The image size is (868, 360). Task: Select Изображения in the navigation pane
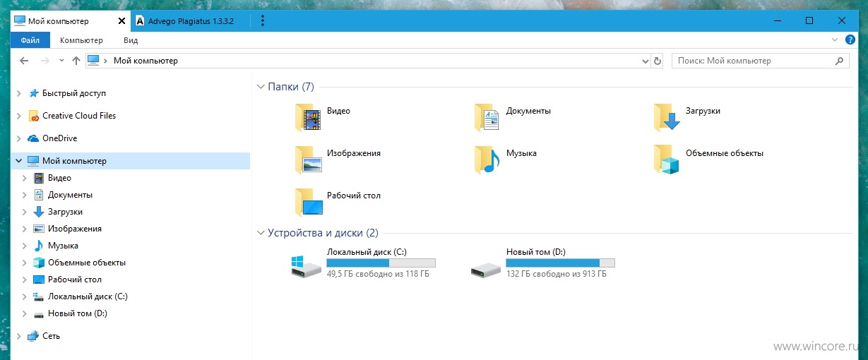click(x=74, y=229)
